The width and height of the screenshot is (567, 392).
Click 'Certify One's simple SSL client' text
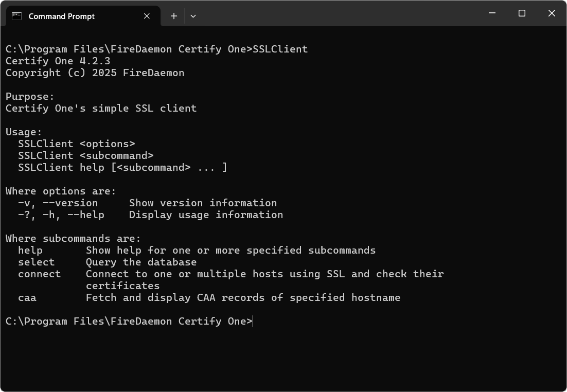[101, 108]
